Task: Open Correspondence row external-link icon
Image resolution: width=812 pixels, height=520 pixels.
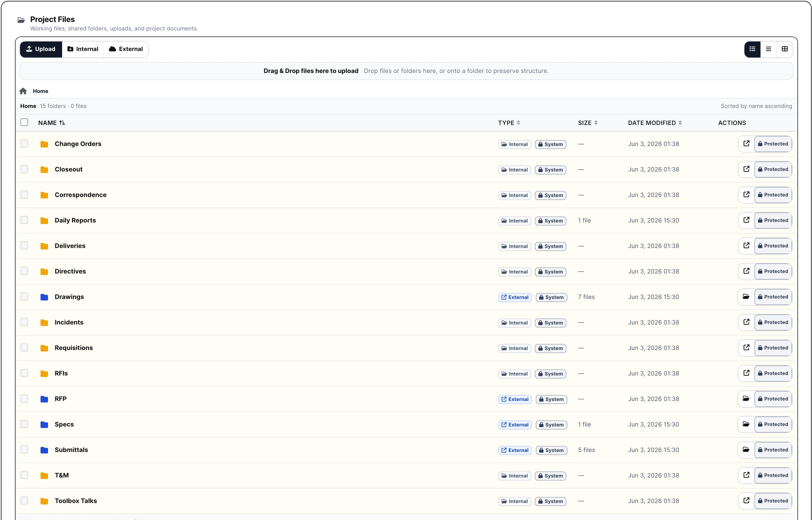Action: pyautogui.click(x=746, y=195)
